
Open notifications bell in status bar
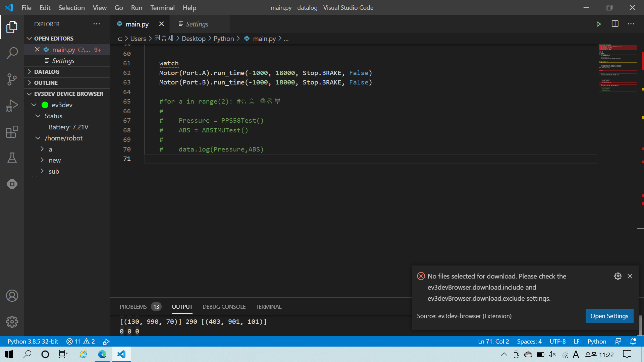click(633, 341)
